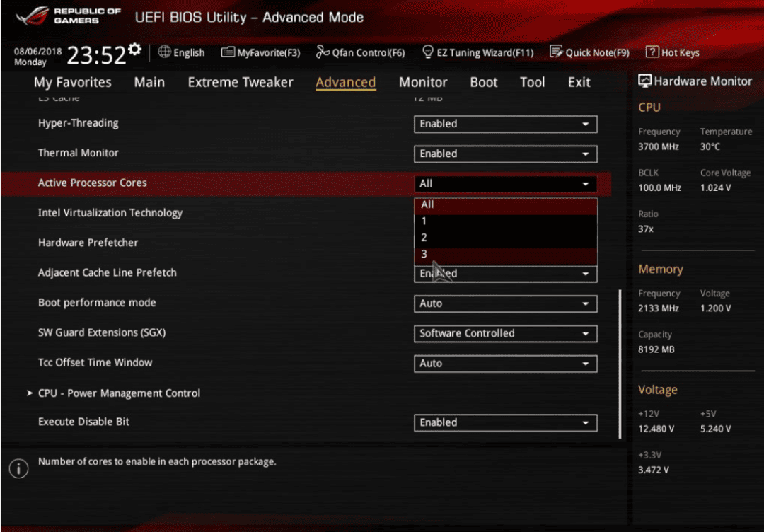Image resolution: width=764 pixels, height=532 pixels.
Task: Select the Boot performance mode label
Action: tap(97, 303)
